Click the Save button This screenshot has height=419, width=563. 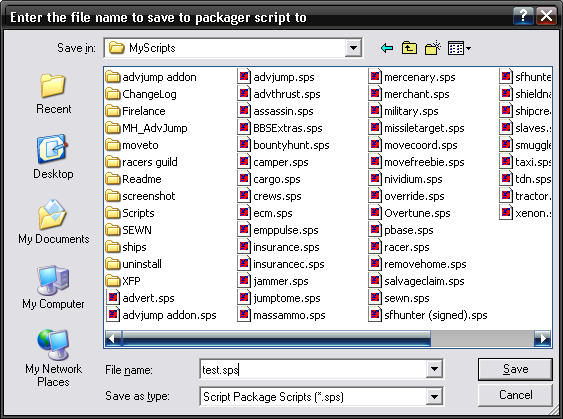(x=515, y=369)
